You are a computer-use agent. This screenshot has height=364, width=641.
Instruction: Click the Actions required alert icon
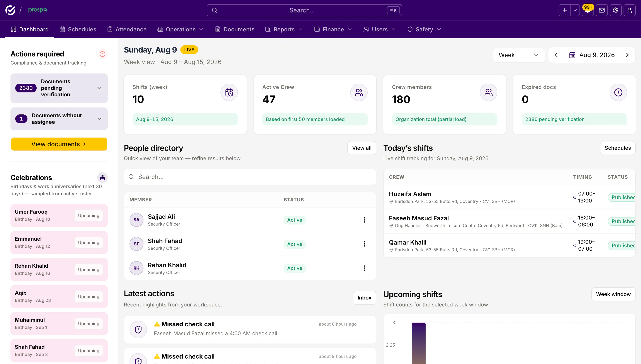pos(102,54)
